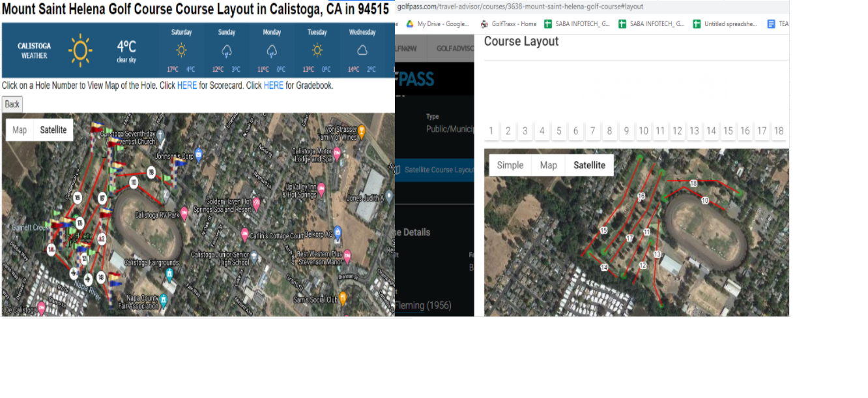
Task: Switch the GolfPass map to Map view
Action: point(549,165)
